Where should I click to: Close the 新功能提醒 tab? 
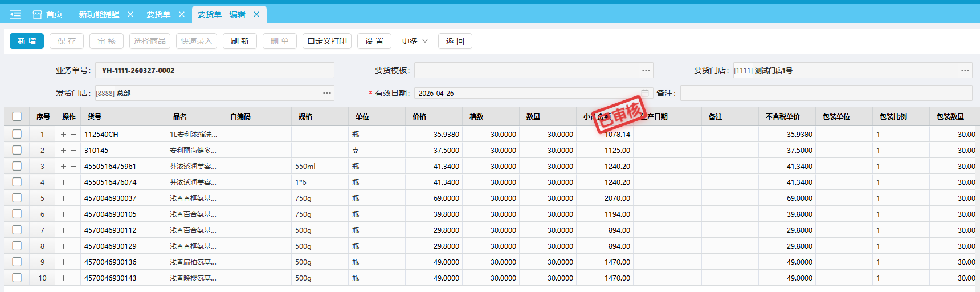pyautogui.click(x=130, y=14)
